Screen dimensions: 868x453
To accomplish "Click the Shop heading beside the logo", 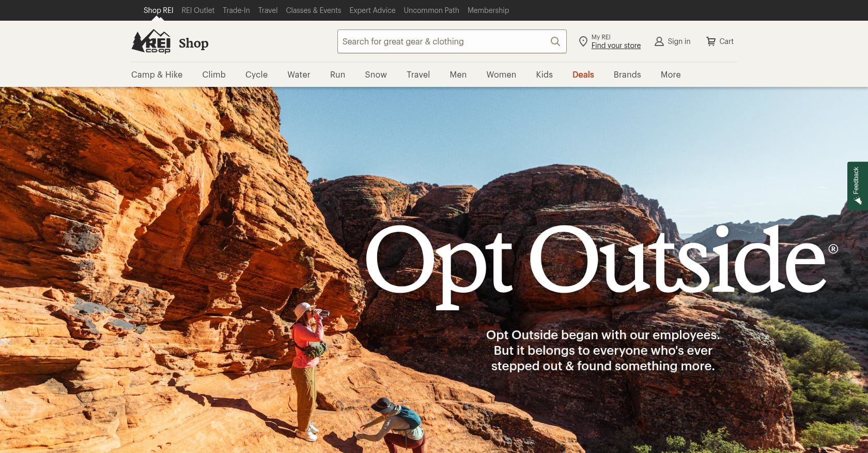I will 194,43.
